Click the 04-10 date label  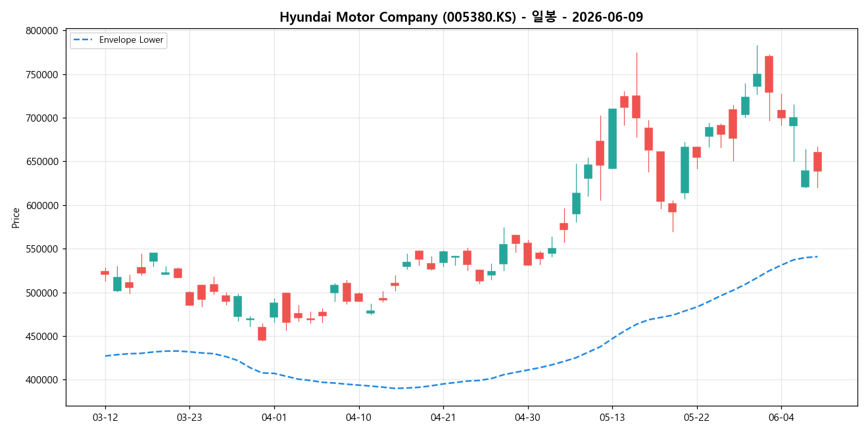tap(358, 417)
